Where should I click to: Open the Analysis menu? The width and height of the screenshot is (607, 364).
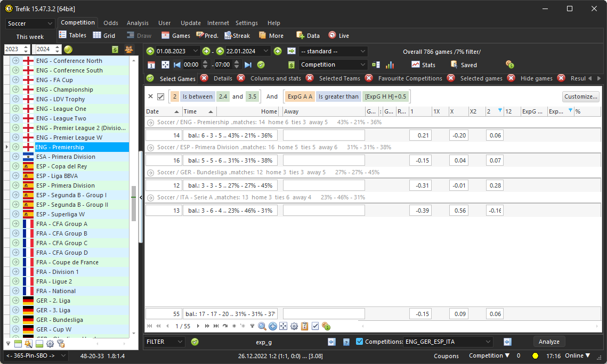(137, 23)
